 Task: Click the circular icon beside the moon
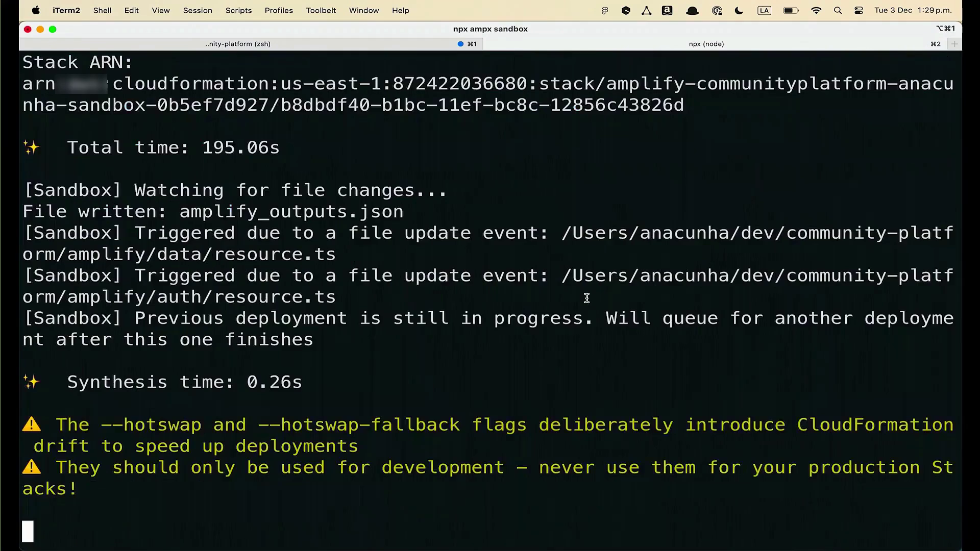[x=717, y=10]
